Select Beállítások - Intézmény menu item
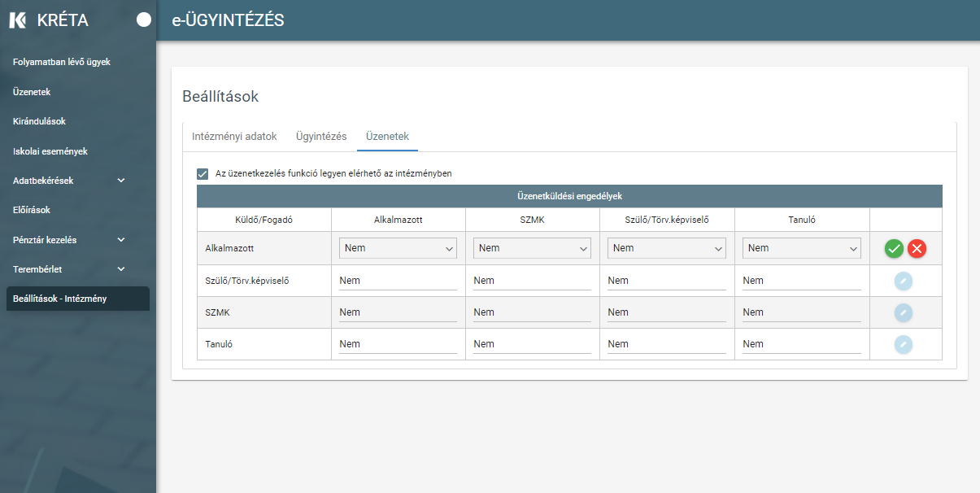This screenshot has width=980, height=493. coord(78,299)
